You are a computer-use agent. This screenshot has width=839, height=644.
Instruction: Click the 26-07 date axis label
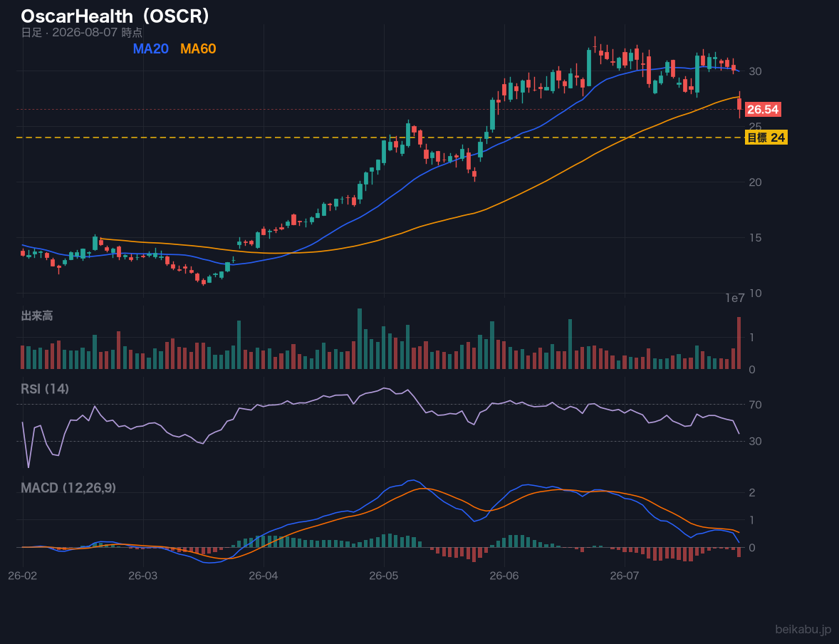point(625,576)
